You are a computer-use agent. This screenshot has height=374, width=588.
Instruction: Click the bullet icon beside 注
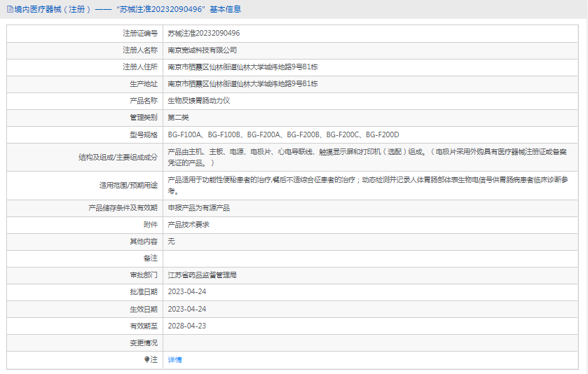pyautogui.click(x=146, y=359)
